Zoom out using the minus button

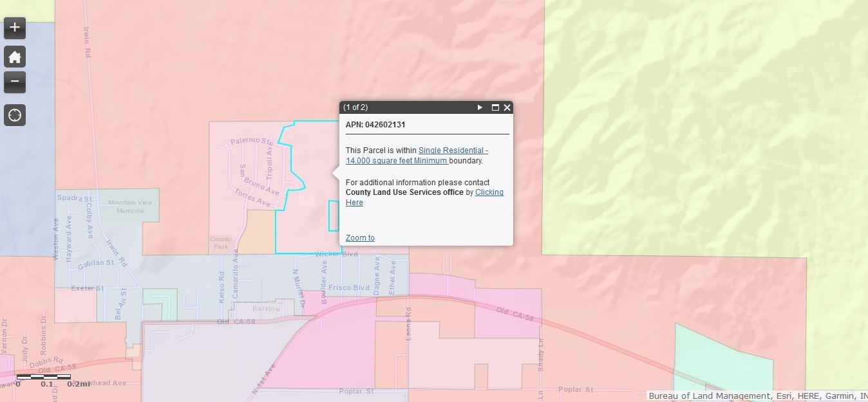pyautogui.click(x=14, y=82)
